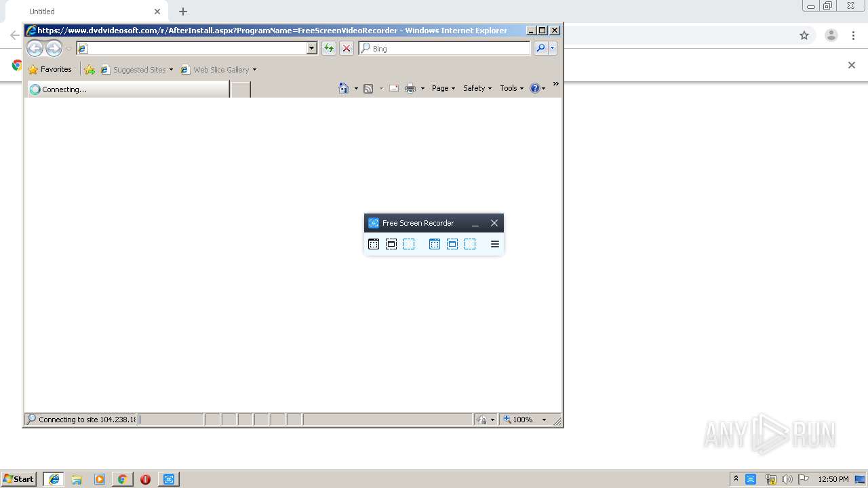Open the Tools menu

(512, 88)
